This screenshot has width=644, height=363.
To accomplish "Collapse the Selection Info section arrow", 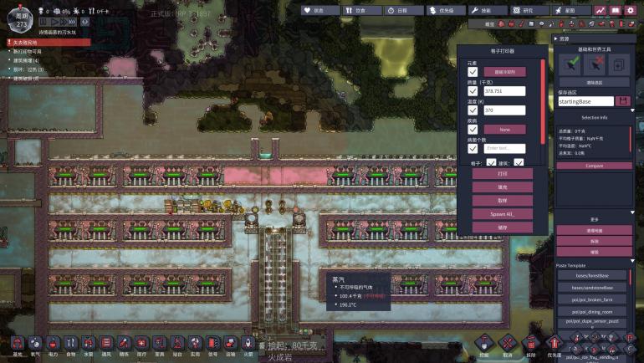I will [x=633, y=212].
